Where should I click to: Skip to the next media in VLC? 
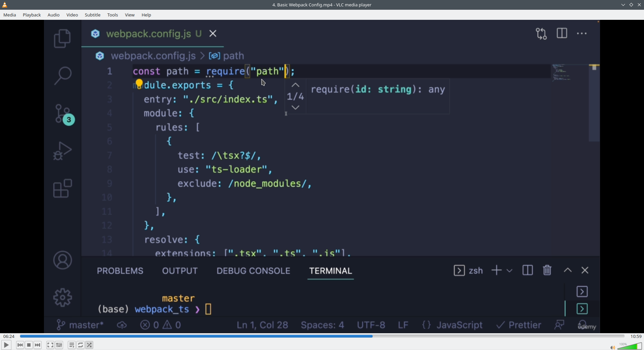coord(38,345)
